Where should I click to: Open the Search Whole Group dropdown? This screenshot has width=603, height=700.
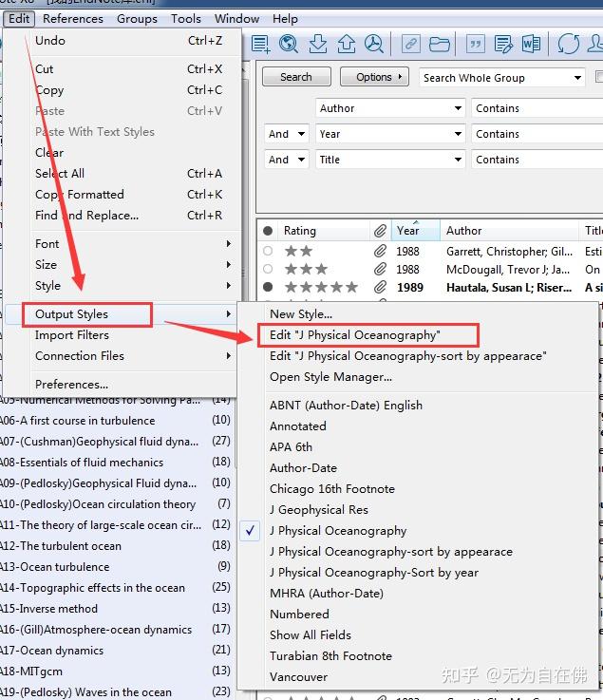coord(577,78)
